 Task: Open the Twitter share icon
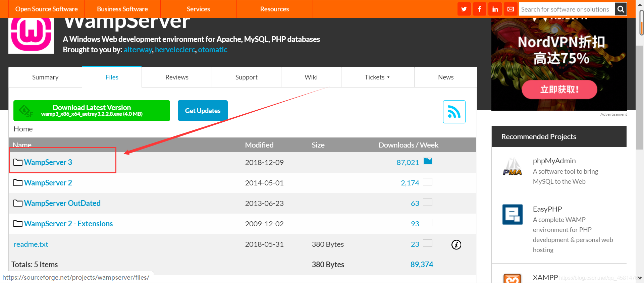[464, 9]
